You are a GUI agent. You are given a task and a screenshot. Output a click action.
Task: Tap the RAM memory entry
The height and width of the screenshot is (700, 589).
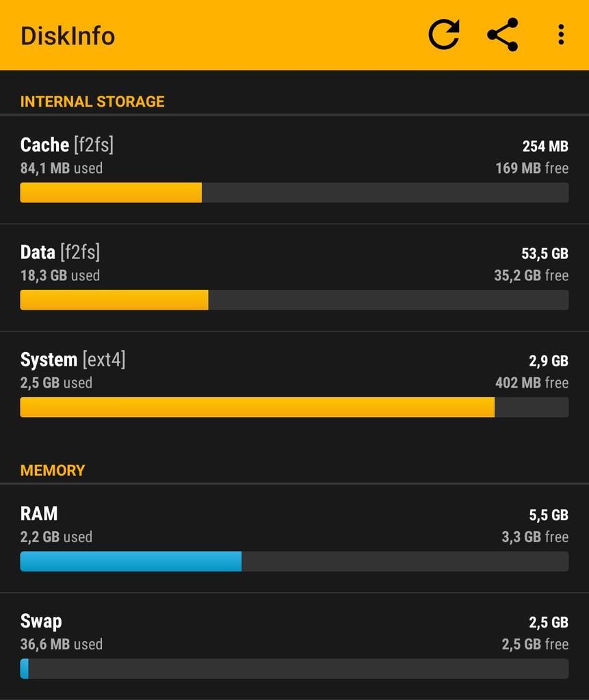(39, 513)
